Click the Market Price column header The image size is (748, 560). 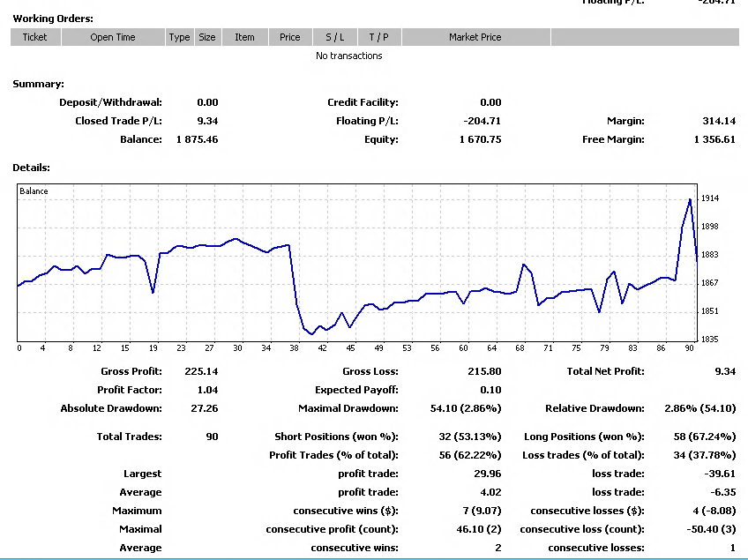pos(475,37)
